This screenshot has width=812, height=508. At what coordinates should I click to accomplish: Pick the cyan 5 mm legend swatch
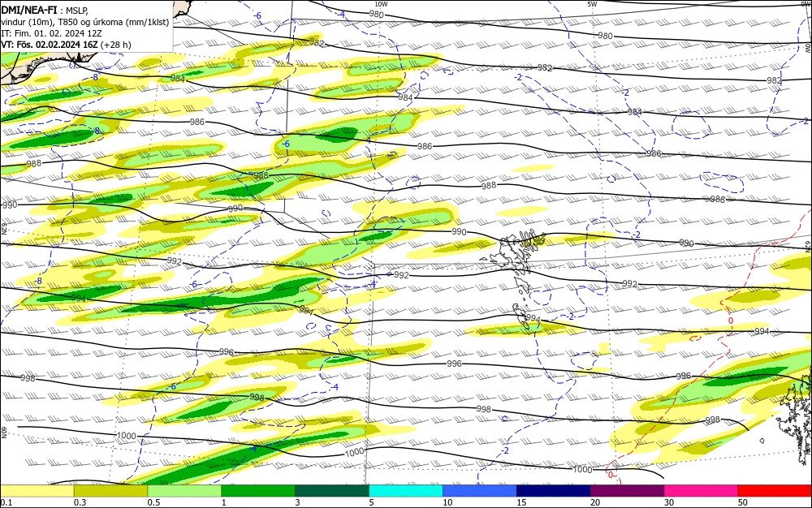(405, 491)
